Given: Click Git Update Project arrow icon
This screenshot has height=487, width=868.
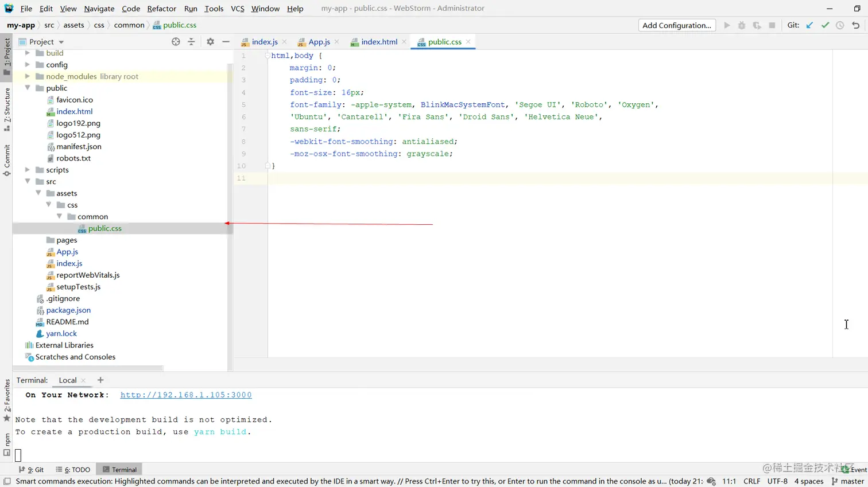Looking at the screenshot, I should click(809, 25).
